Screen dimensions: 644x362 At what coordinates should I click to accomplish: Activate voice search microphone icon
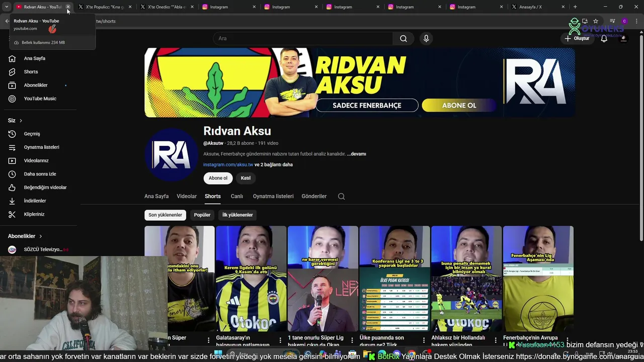click(426, 39)
